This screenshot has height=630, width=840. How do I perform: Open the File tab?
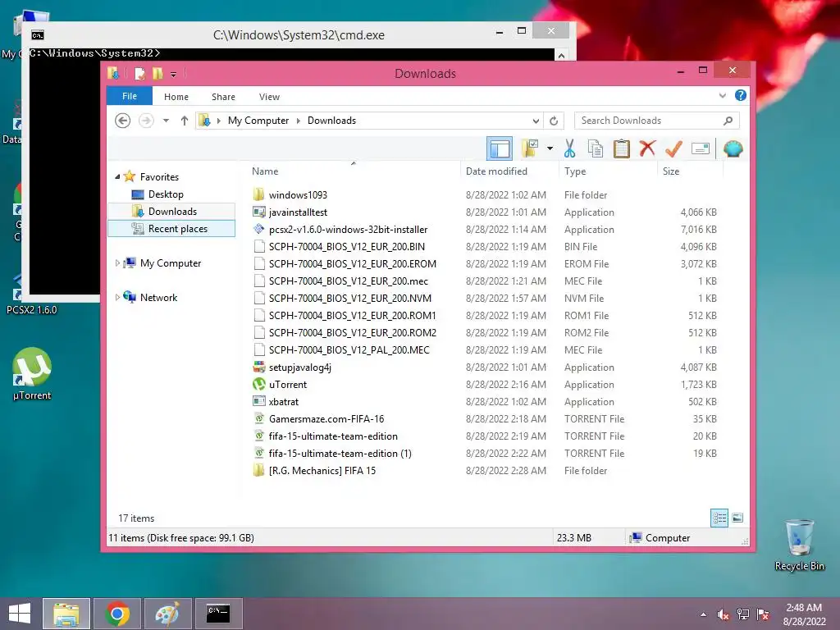point(130,97)
